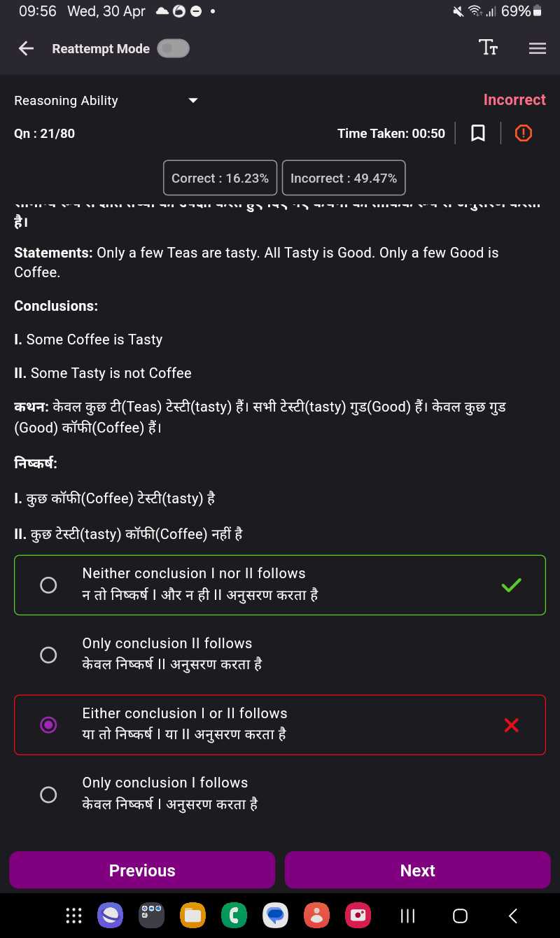Go to the Next question
The height and width of the screenshot is (938, 560).
coord(417,870)
